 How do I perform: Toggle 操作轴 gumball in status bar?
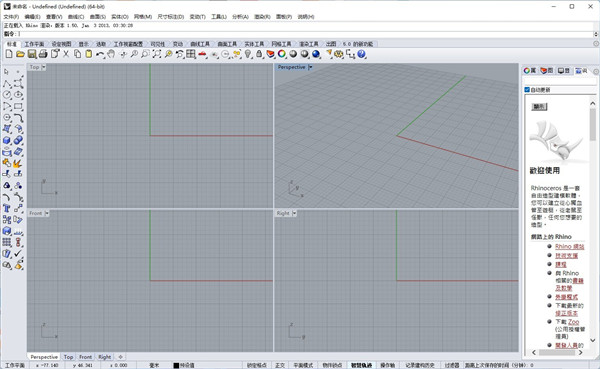387,365
